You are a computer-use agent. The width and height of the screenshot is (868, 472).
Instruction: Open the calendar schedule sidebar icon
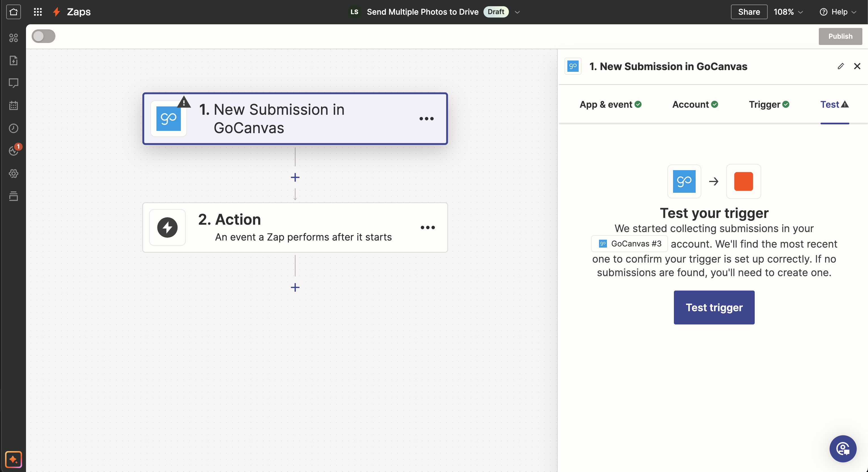[14, 105]
